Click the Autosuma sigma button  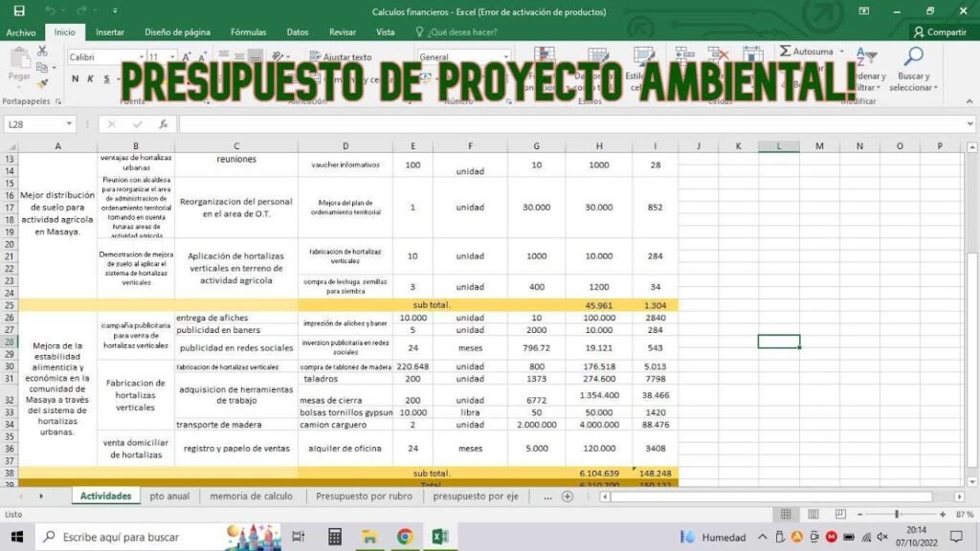(x=806, y=51)
